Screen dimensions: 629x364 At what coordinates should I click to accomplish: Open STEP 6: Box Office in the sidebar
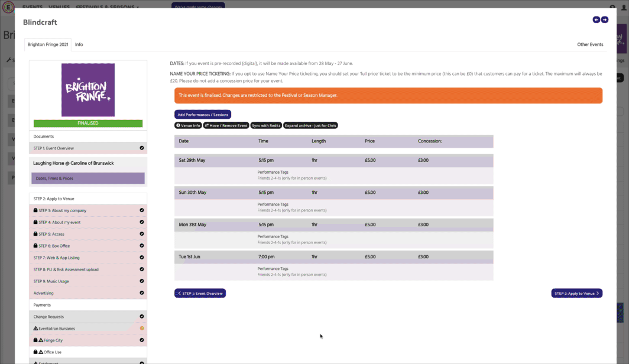(x=88, y=246)
